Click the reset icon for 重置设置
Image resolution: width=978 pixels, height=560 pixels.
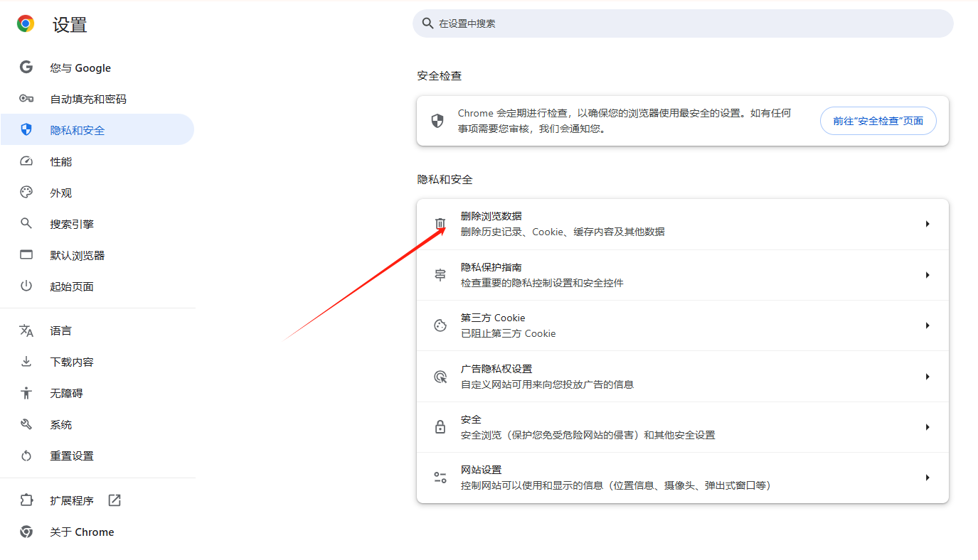coord(26,456)
